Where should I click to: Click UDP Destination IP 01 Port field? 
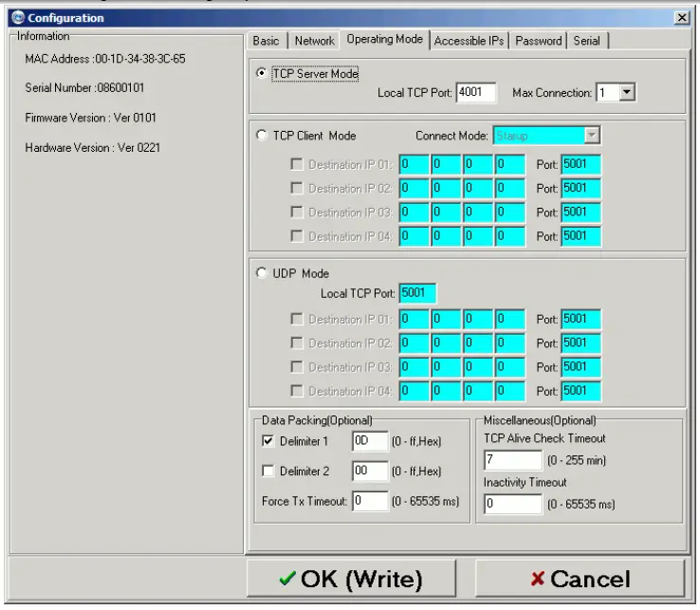[580, 319]
